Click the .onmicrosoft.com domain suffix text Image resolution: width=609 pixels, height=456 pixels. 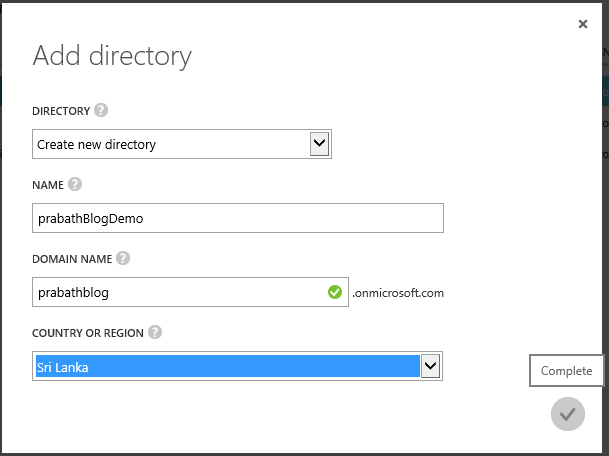point(398,294)
